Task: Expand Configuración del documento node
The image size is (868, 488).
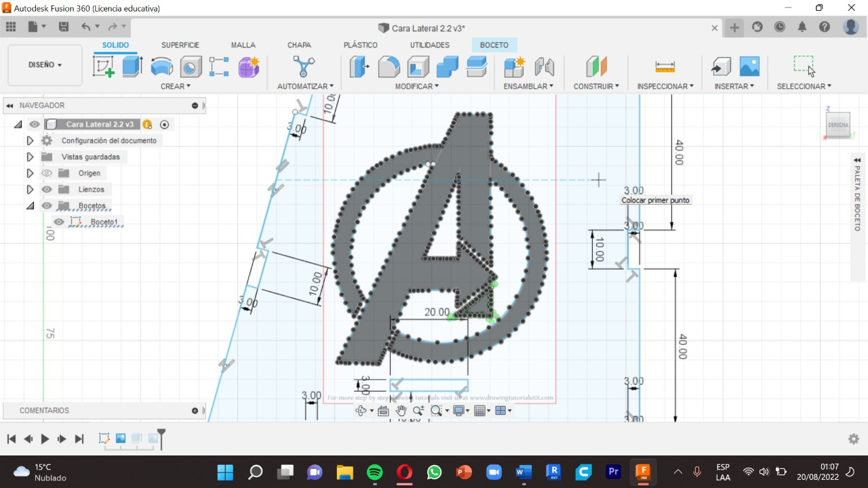Action: point(30,141)
